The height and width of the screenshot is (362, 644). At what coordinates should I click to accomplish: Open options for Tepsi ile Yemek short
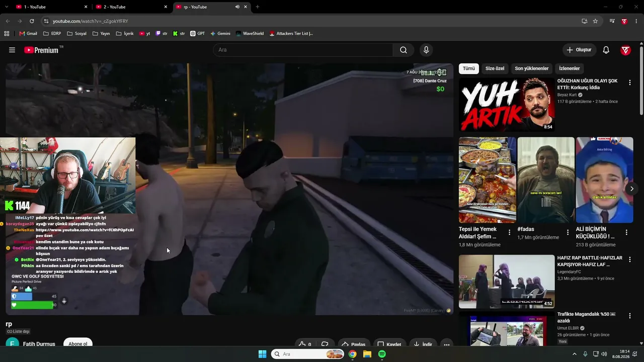[x=509, y=232]
